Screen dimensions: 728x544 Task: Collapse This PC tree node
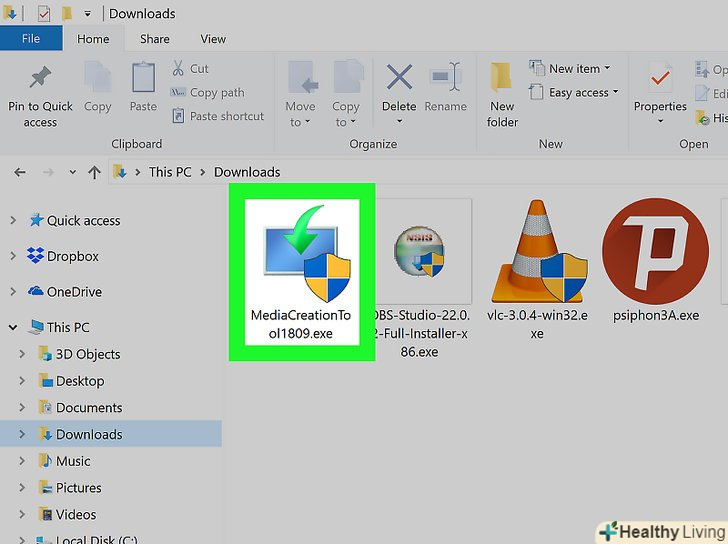pyautogui.click(x=13, y=327)
